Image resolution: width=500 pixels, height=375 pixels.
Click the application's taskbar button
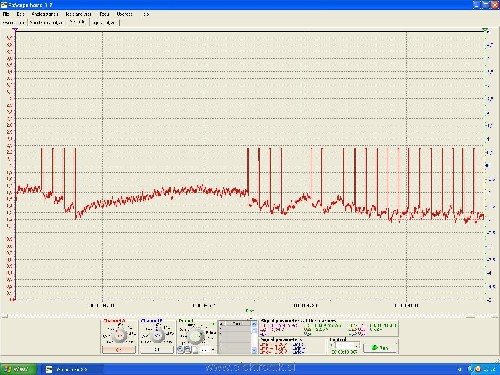click(73, 369)
